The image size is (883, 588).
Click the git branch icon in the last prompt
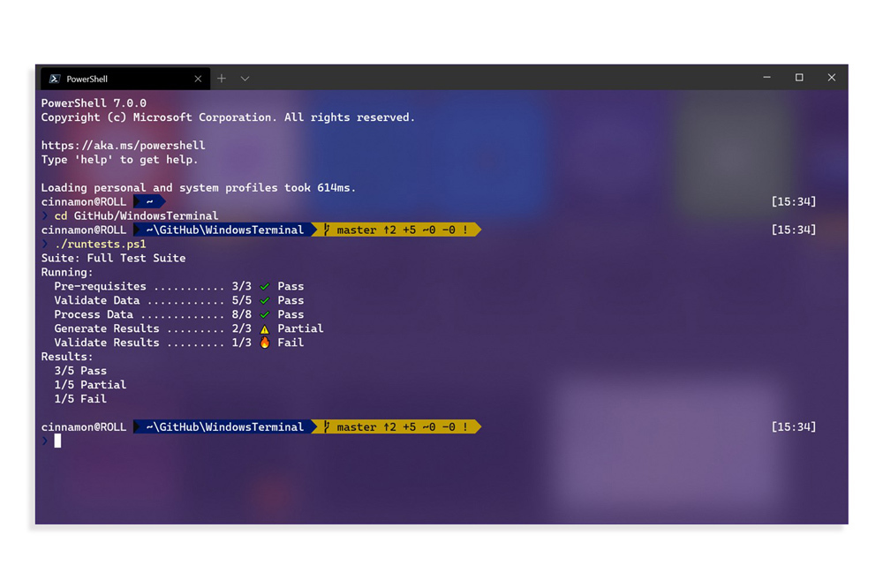pyautogui.click(x=326, y=427)
